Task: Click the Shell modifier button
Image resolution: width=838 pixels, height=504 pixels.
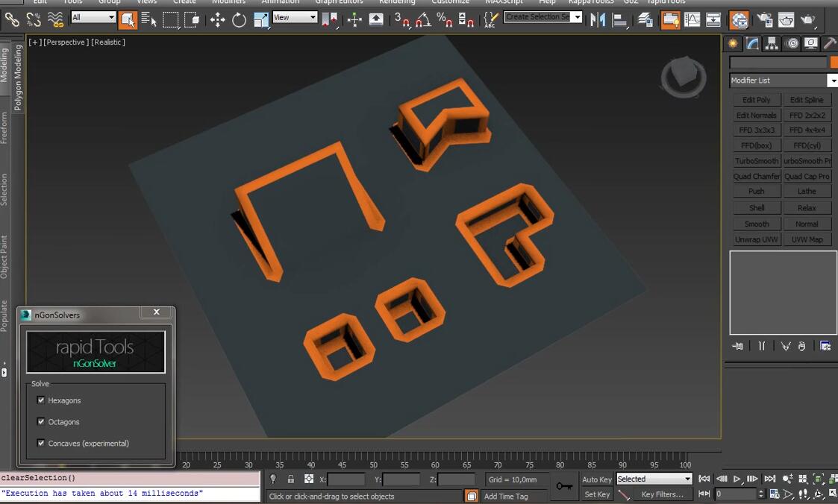Action: [756, 208]
